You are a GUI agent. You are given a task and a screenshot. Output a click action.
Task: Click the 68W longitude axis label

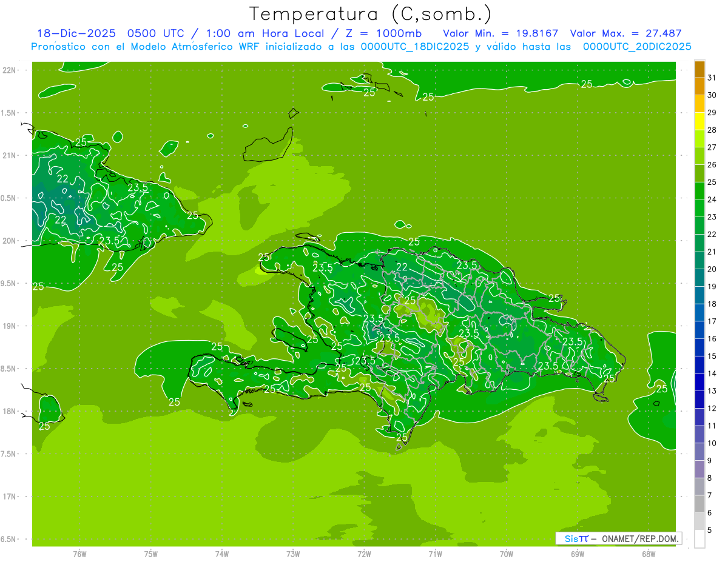(648, 554)
